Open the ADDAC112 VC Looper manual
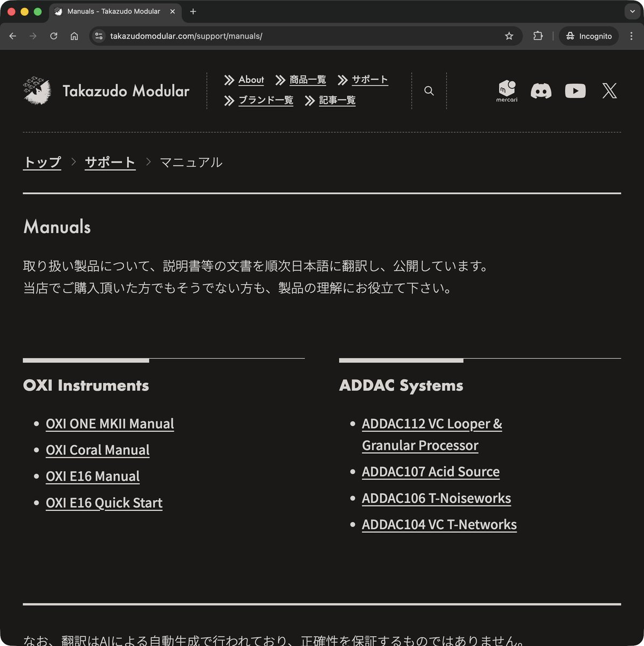The width and height of the screenshot is (644, 646). point(431,424)
